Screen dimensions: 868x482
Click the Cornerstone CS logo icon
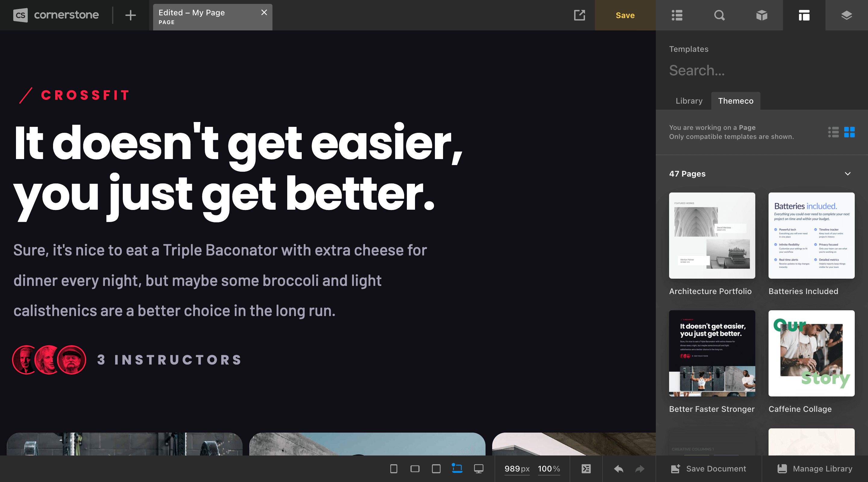pos(20,15)
